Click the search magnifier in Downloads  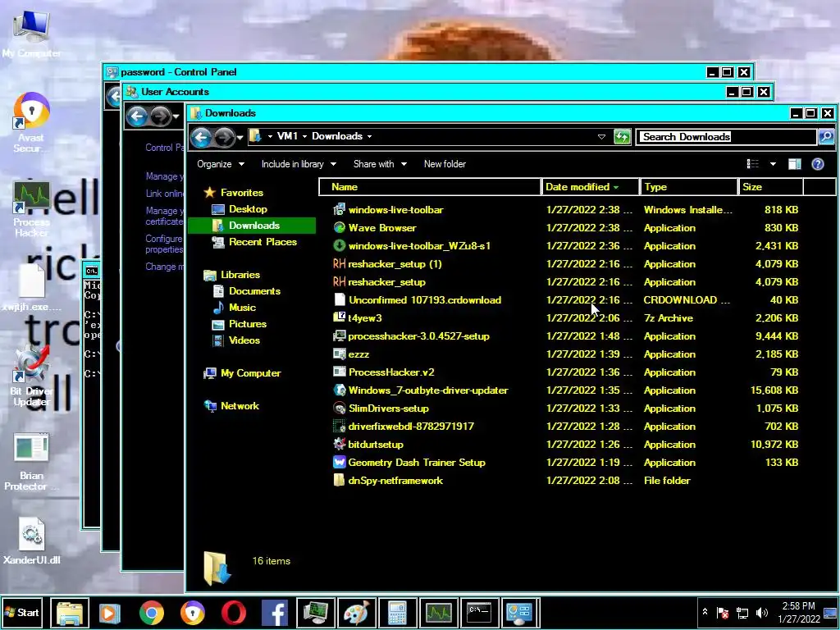pyautogui.click(x=827, y=137)
